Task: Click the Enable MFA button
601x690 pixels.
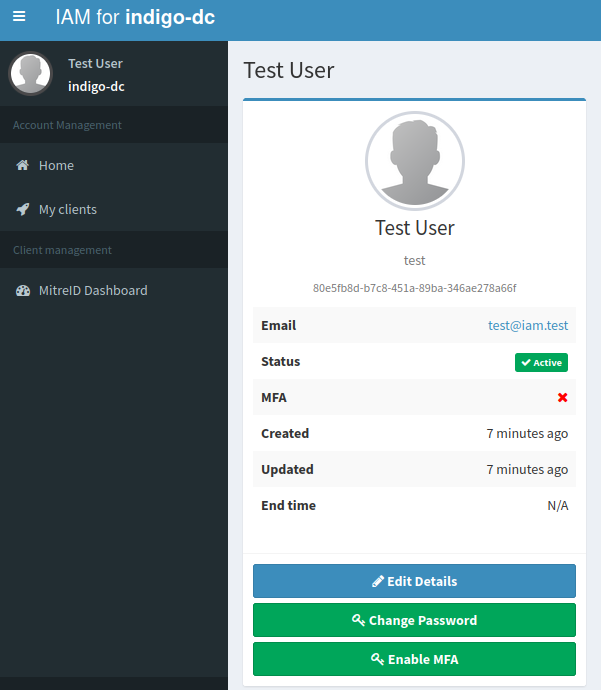Action: click(414, 659)
